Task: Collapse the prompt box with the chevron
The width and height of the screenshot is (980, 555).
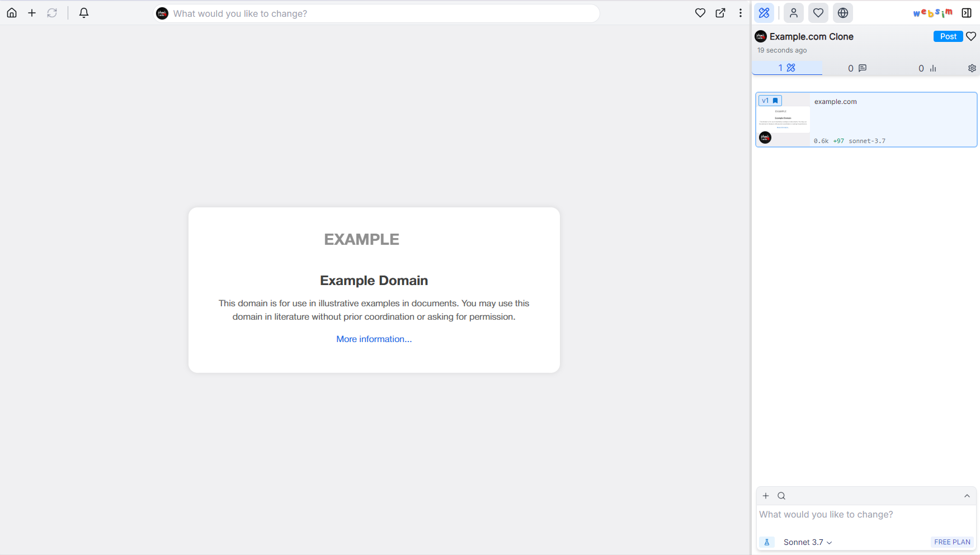Action: (x=967, y=496)
